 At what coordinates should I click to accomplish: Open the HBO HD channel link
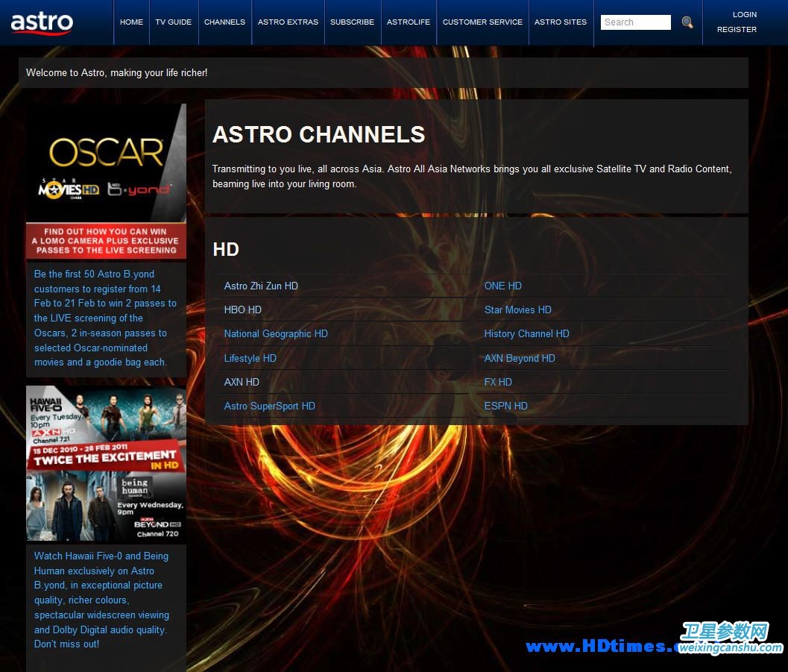click(x=243, y=310)
